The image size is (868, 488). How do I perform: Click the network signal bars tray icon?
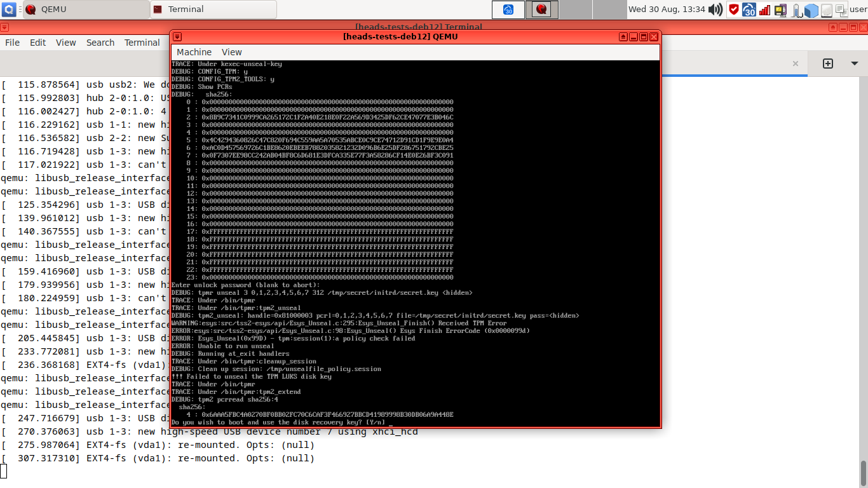[764, 10]
